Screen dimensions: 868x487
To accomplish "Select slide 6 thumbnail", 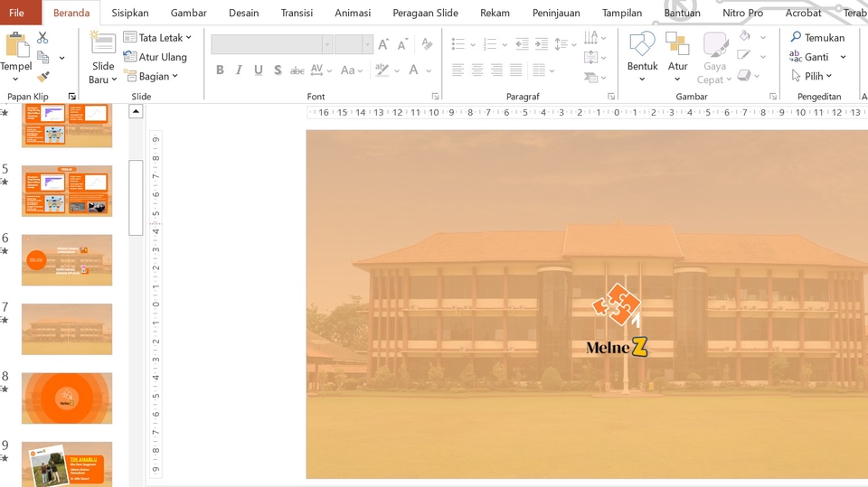I will tap(66, 260).
